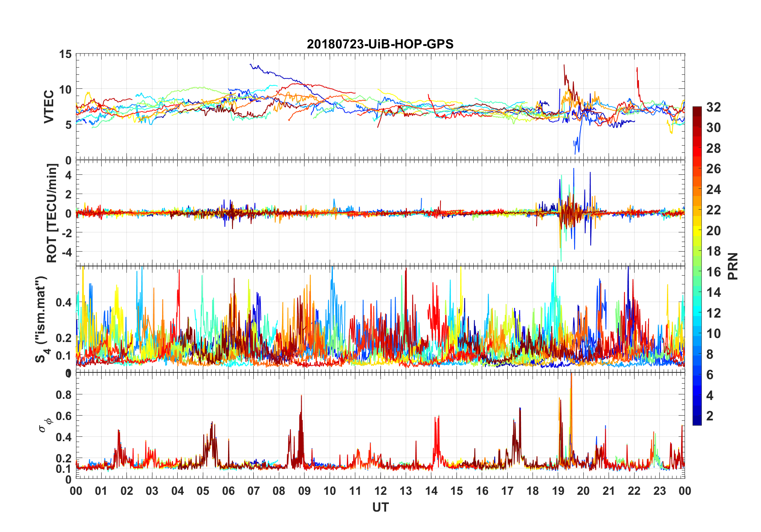The image size is (761, 532).
Task: Click x-axis tick label 23
Action: click(659, 491)
